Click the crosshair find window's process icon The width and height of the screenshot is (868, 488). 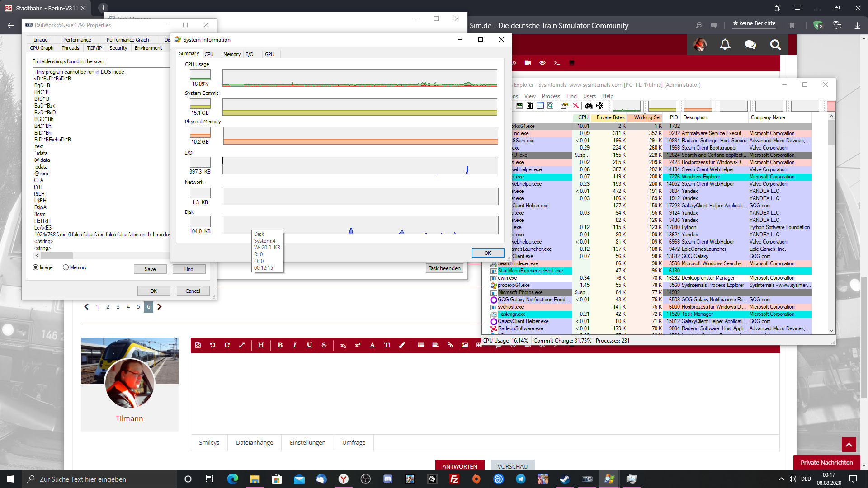(600, 106)
